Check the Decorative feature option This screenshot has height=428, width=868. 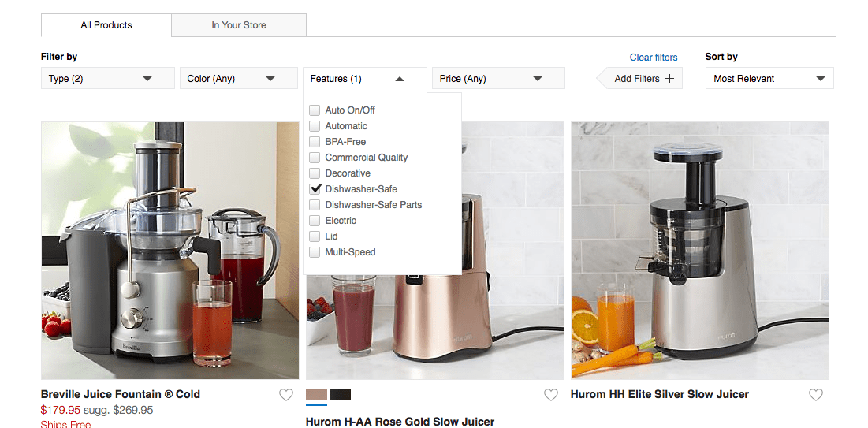click(x=315, y=173)
